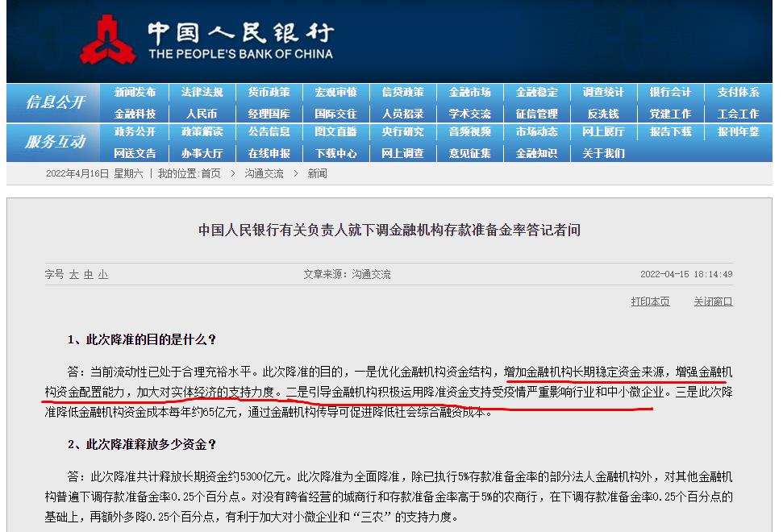Open the 关于我们 menu item
This screenshot has width=783, height=532.
pos(603,153)
